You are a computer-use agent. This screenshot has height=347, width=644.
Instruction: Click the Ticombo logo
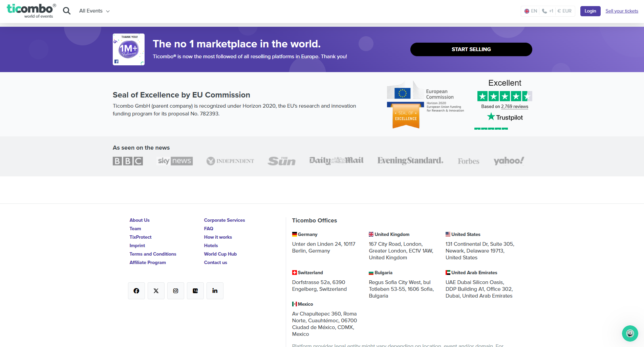(x=31, y=11)
